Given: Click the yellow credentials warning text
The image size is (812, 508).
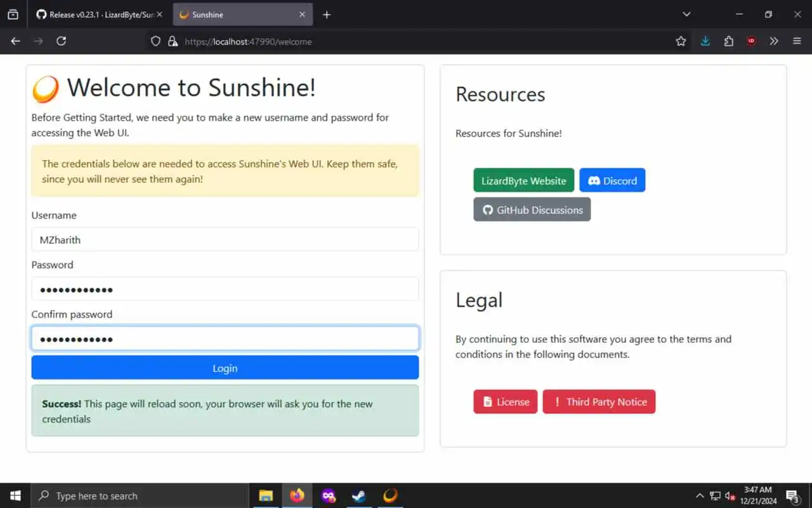Looking at the screenshot, I should coord(219,171).
